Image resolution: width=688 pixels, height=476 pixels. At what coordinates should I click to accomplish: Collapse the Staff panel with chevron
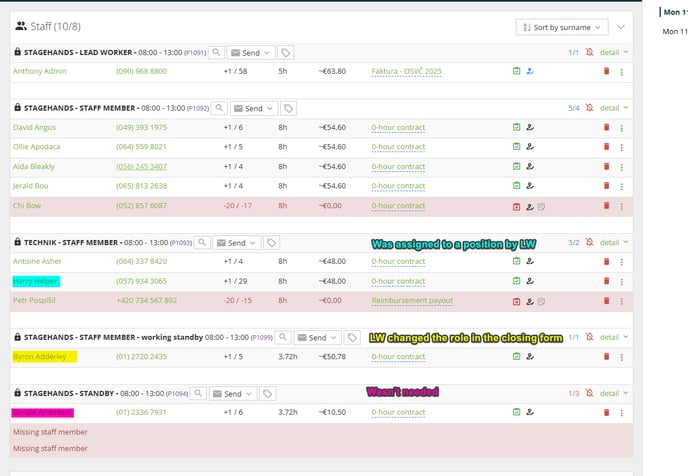coord(621,27)
